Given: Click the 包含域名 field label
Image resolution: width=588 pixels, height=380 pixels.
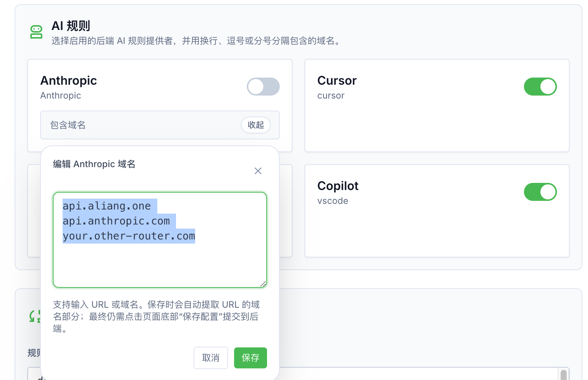Looking at the screenshot, I should tap(68, 125).
